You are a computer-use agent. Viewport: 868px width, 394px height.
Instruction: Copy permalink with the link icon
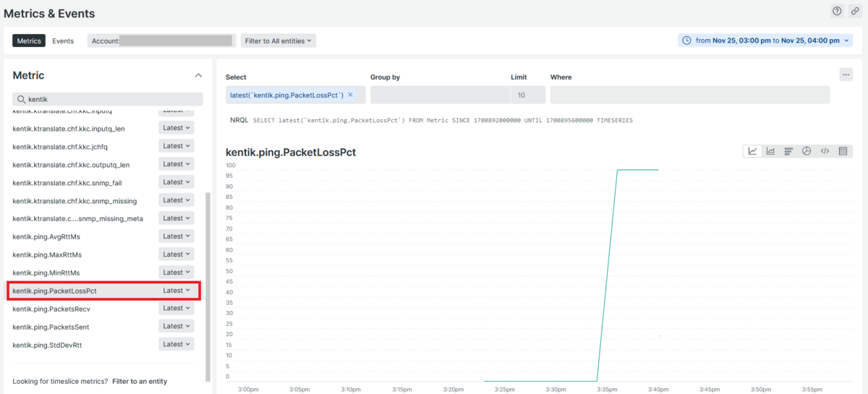pos(854,11)
